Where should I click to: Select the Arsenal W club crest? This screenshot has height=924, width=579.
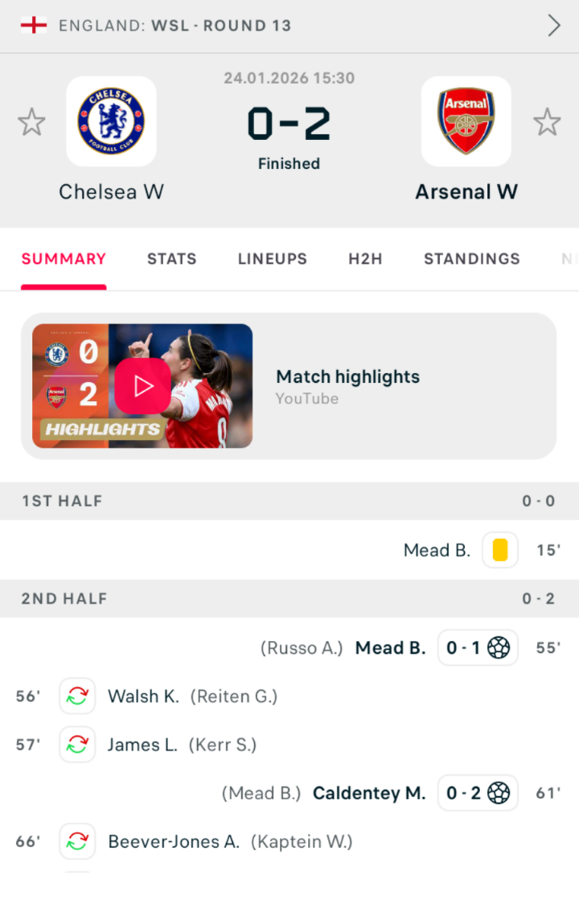click(466, 121)
